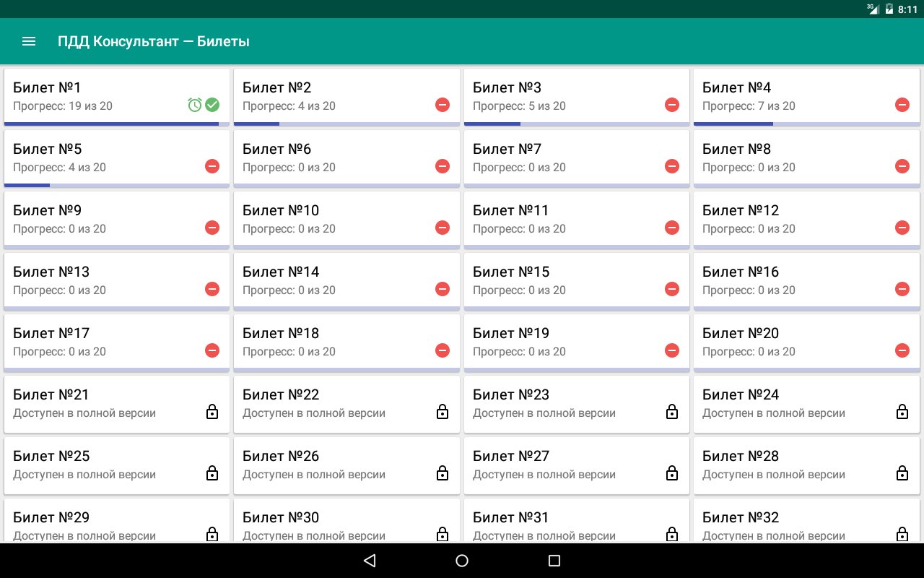Click the lock icon on Билет №26
Image resolution: width=924 pixels, height=578 pixels.
click(443, 474)
